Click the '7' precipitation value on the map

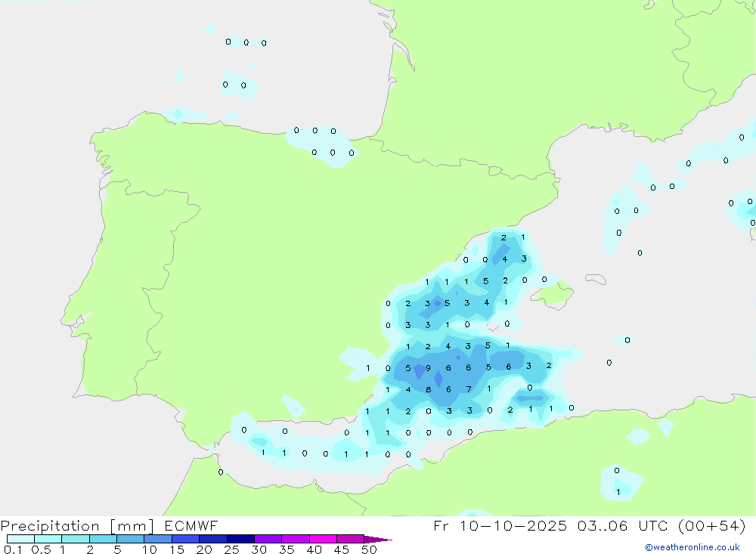[x=469, y=389]
